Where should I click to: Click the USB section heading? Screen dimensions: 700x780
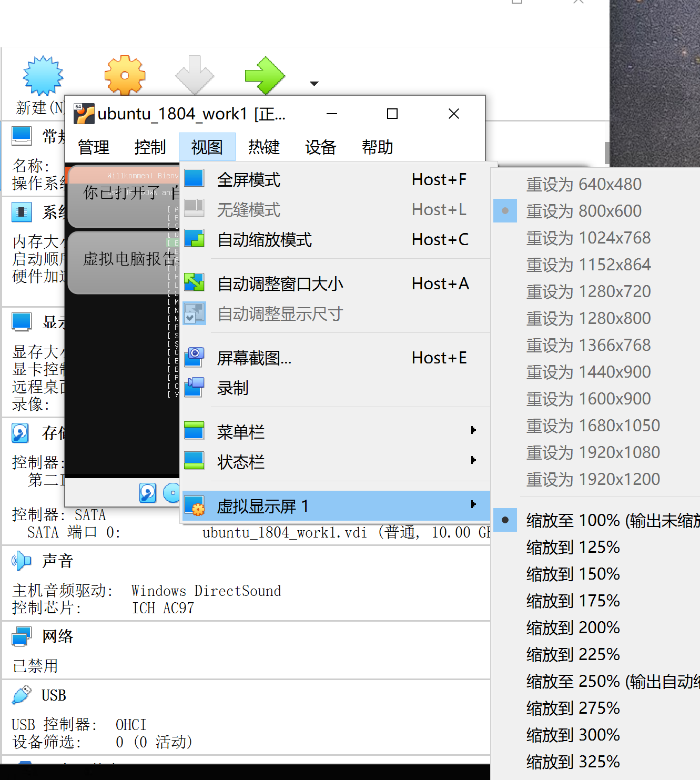[x=54, y=695]
